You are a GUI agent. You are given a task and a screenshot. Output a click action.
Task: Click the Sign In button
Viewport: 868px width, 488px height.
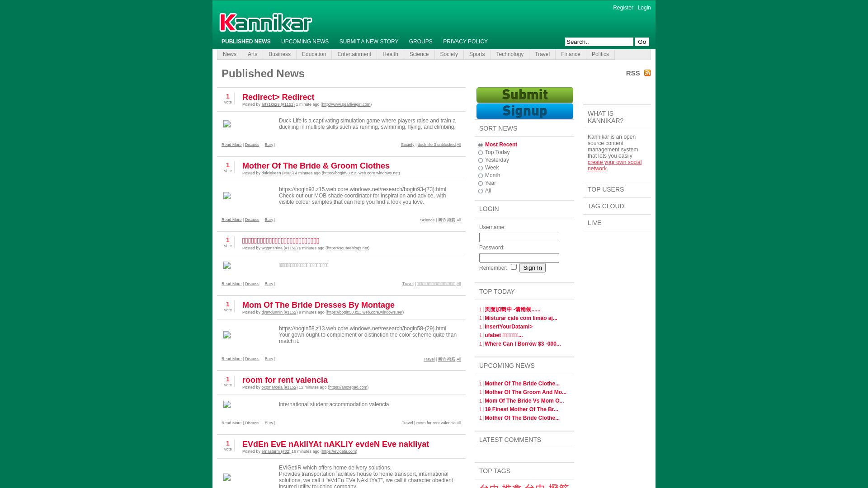[532, 267]
